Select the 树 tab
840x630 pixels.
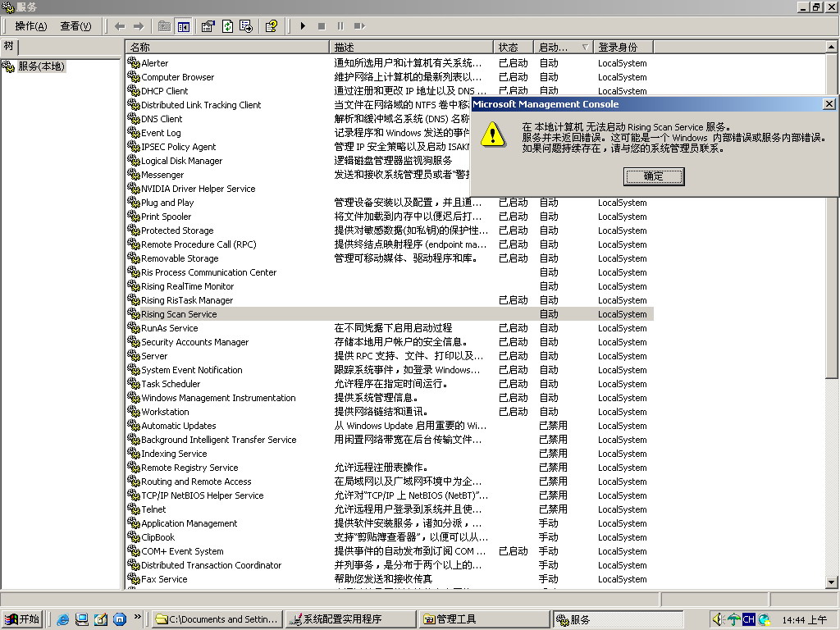9,47
